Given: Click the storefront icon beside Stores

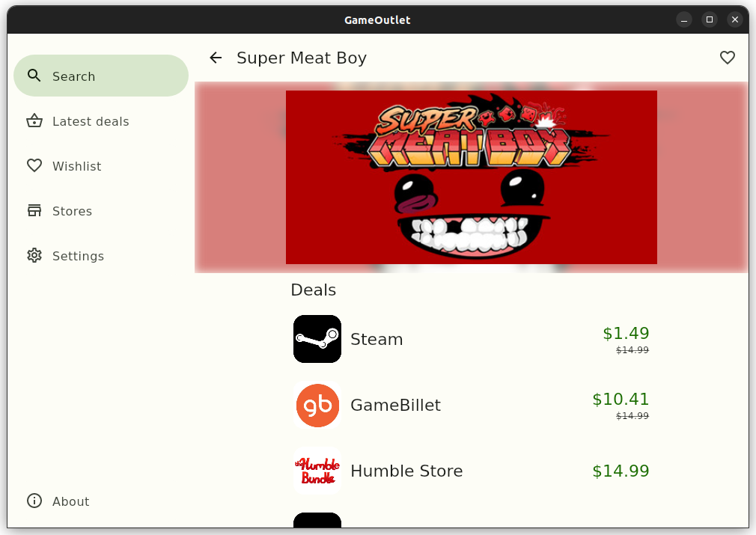Looking at the screenshot, I should point(34,210).
